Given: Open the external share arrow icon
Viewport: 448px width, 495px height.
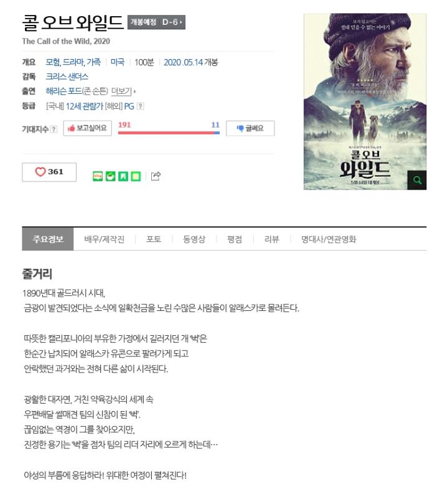Looking at the screenshot, I should point(156,176).
